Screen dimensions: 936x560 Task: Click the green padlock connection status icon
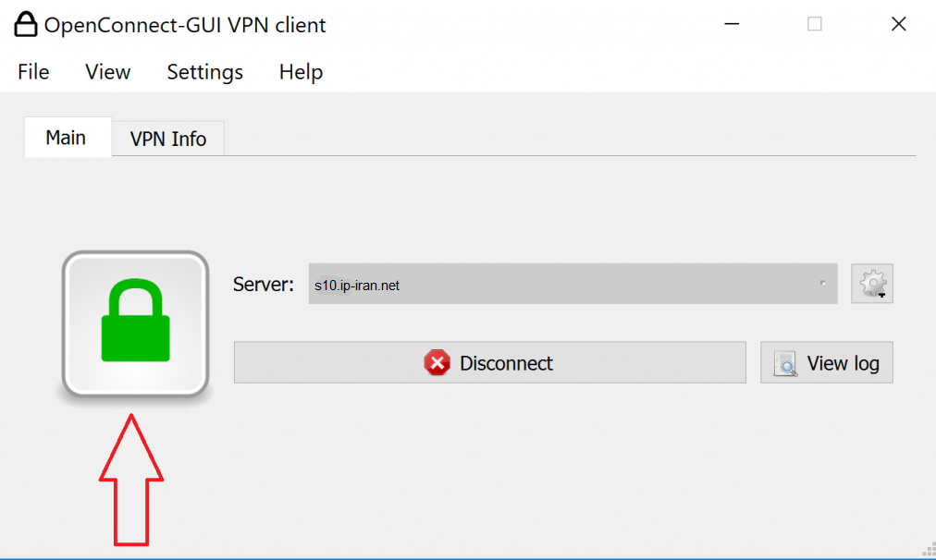(135, 323)
